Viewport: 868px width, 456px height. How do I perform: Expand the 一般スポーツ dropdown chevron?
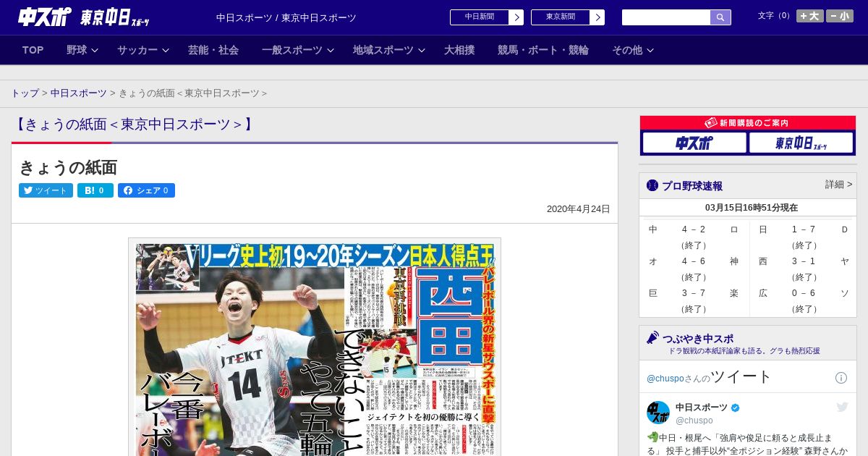tap(331, 51)
